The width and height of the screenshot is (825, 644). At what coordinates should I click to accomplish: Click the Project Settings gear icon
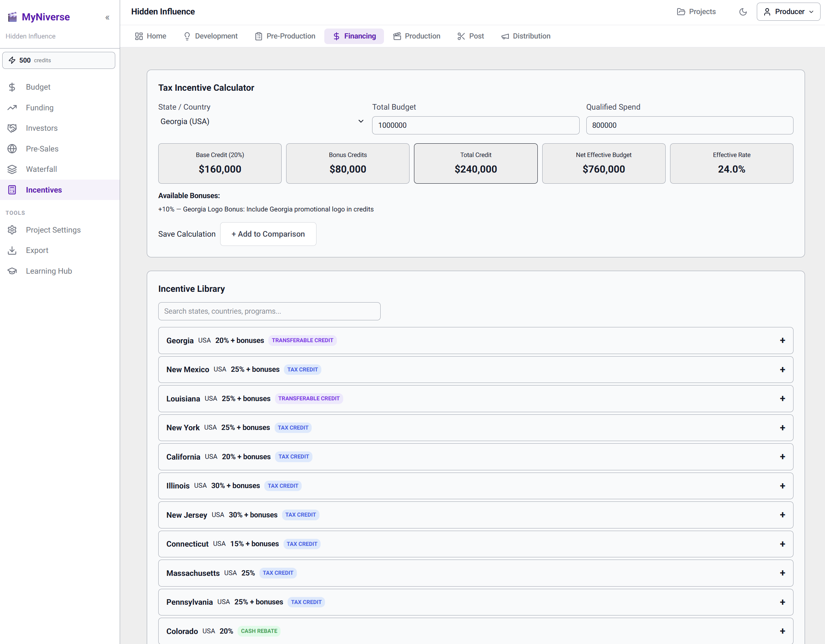(12, 230)
